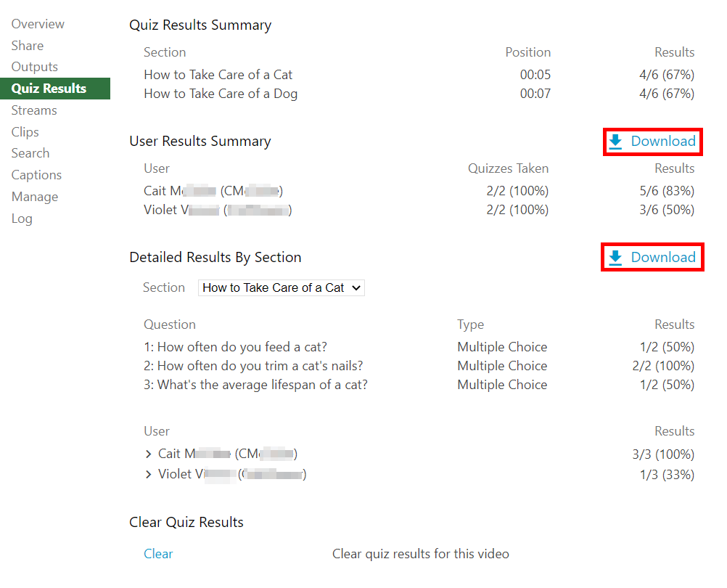Switch to the Streams section
The height and width of the screenshot is (588, 727).
click(34, 110)
